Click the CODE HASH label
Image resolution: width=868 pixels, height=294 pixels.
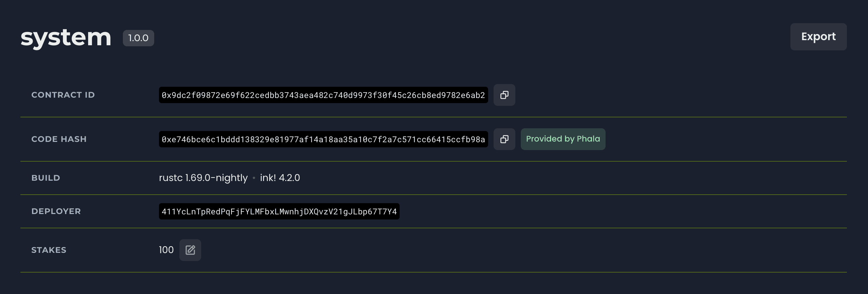click(59, 139)
